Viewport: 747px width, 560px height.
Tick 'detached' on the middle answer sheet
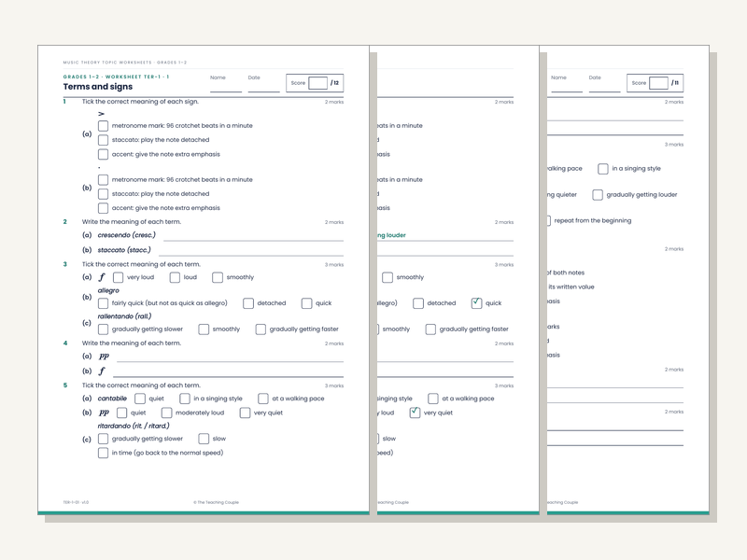coord(418,303)
